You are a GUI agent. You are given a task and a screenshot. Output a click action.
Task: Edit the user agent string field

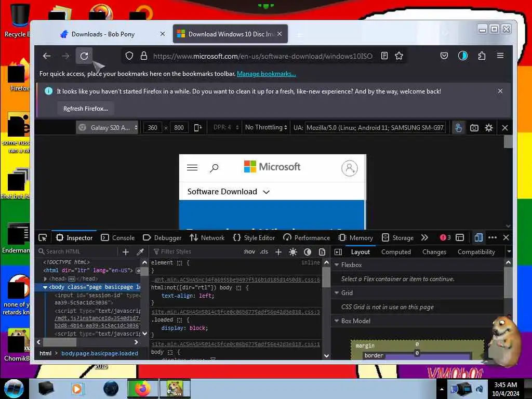(x=375, y=128)
